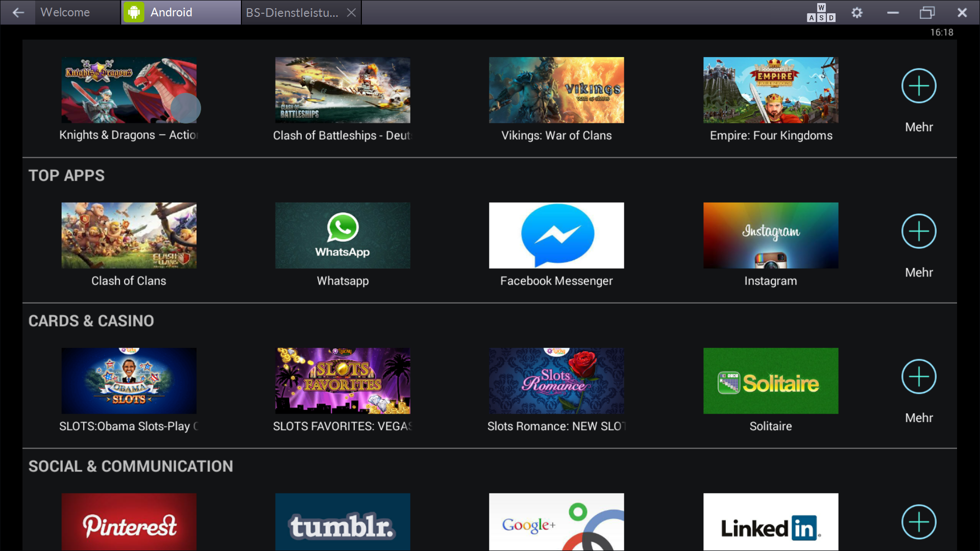Open the Whatsapp app icon

click(x=342, y=236)
